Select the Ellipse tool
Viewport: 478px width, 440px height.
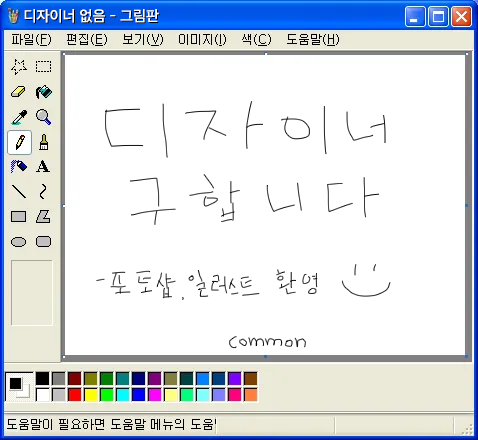point(19,242)
